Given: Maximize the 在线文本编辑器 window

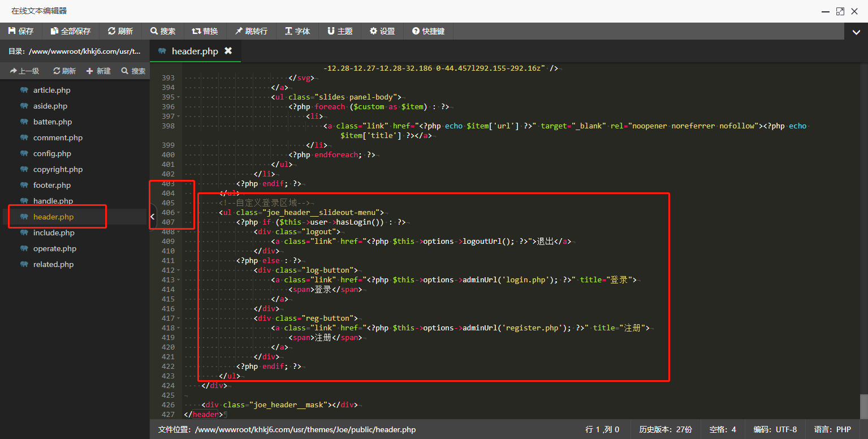Looking at the screenshot, I should pos(840,11).
